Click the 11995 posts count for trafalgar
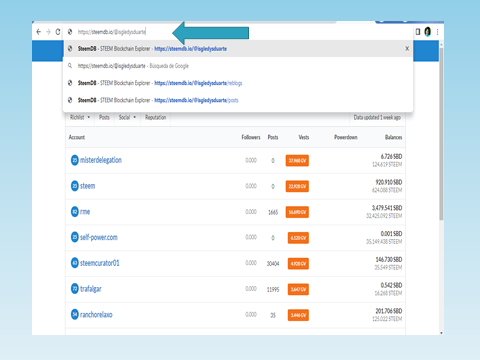 (273, 289)
